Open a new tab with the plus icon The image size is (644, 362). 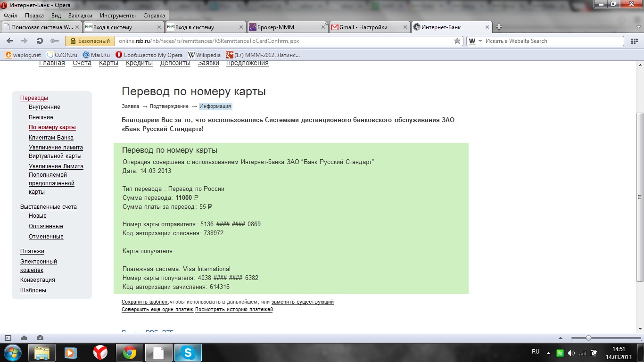point(499,27)
